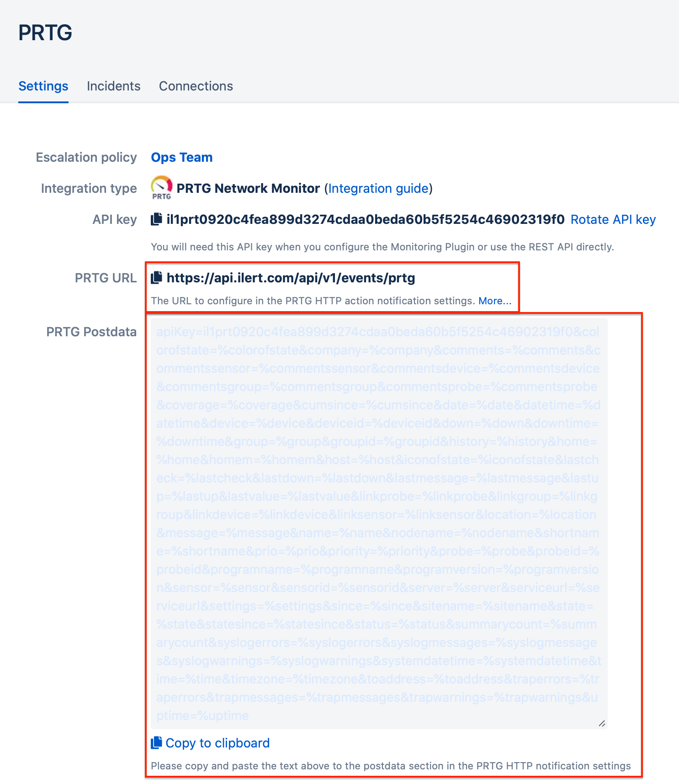
Task: Click the copy icon next to the PRTG URL
Action: pyautogui.click(x=156, y=277)
